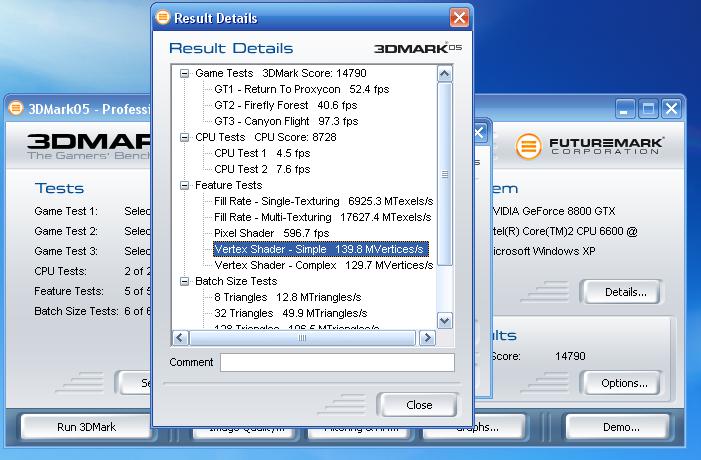
Task: Select Vertex Shader - Complex row
Action: (323, 265)
